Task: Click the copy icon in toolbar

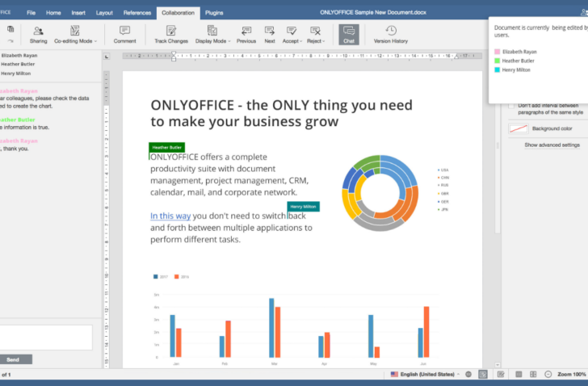Action: pyautogui.click(x=10, y=29)
